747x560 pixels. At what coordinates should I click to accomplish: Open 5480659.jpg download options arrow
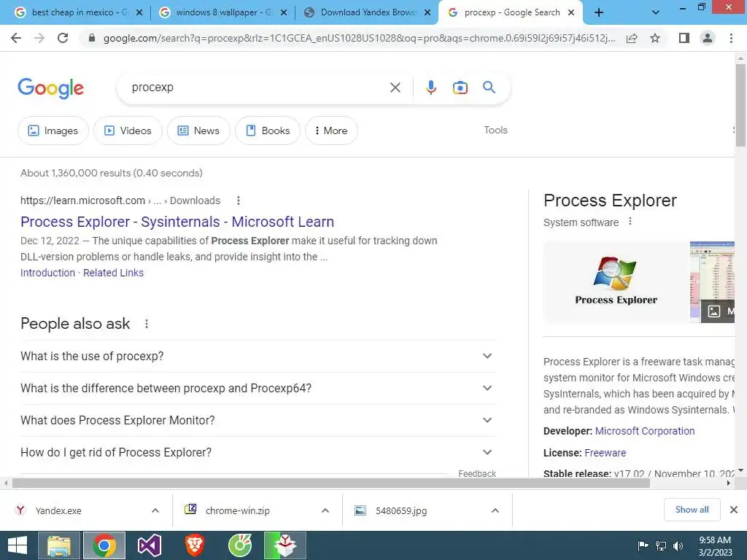pos(495,510)
